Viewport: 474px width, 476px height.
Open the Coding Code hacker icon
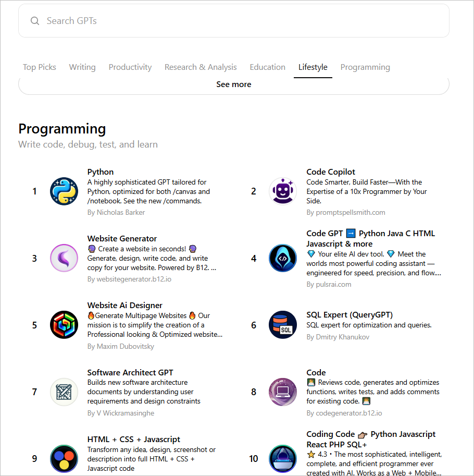point(283,458)
